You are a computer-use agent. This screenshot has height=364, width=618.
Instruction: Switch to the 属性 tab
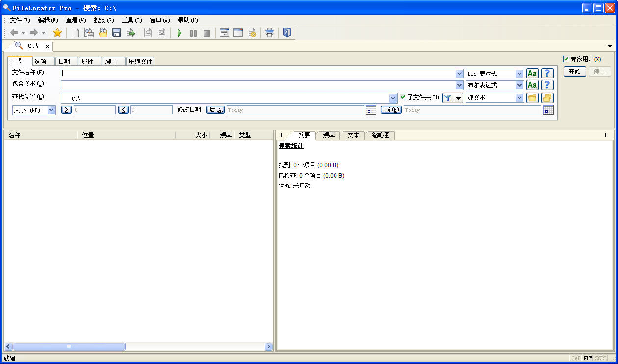click(x=89, y=61)
